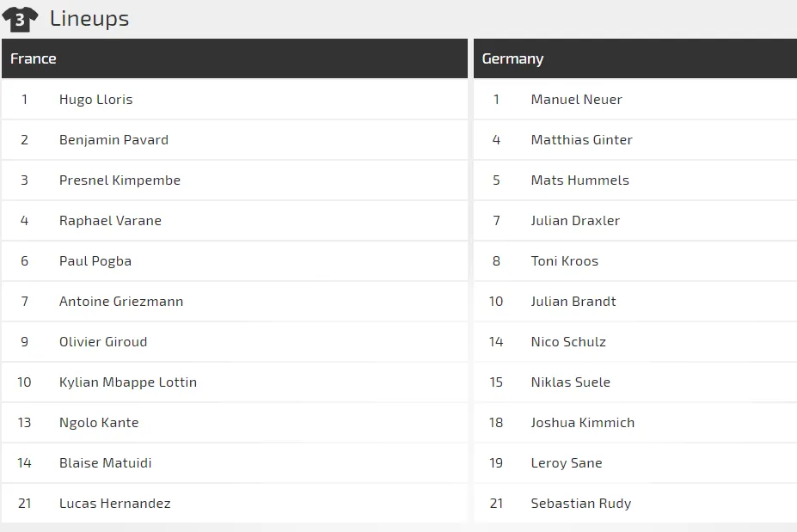The image size is (797, 532).
Task: Click Paul Pogba in the lineup
Action: click(x=95, y=261)
